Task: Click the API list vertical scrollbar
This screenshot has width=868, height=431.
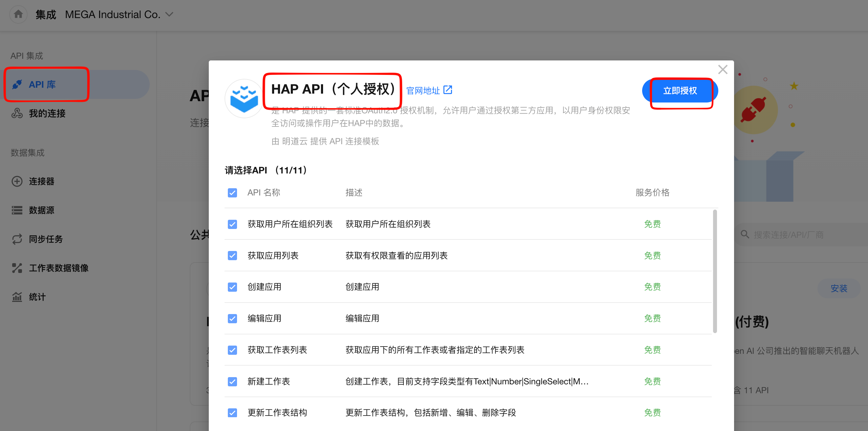Action: pos(715,271)
